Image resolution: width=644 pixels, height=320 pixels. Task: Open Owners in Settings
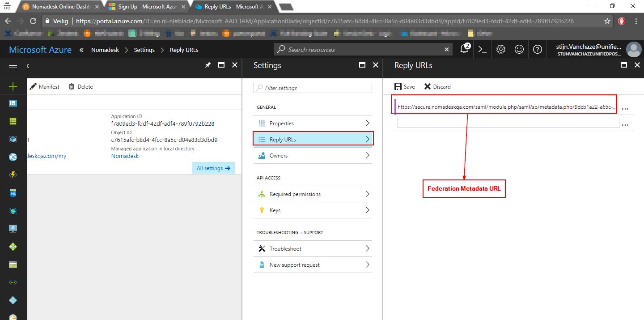coord(313,155)
